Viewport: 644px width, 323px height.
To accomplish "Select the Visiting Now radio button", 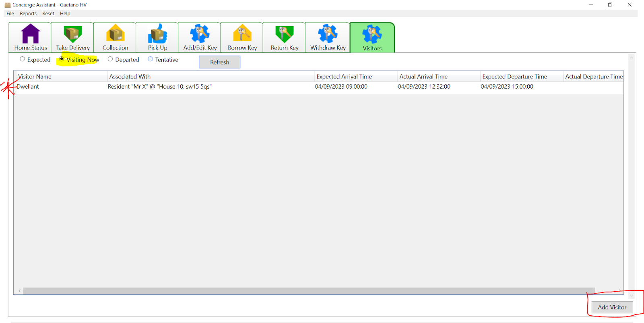I will pos(62,59).
